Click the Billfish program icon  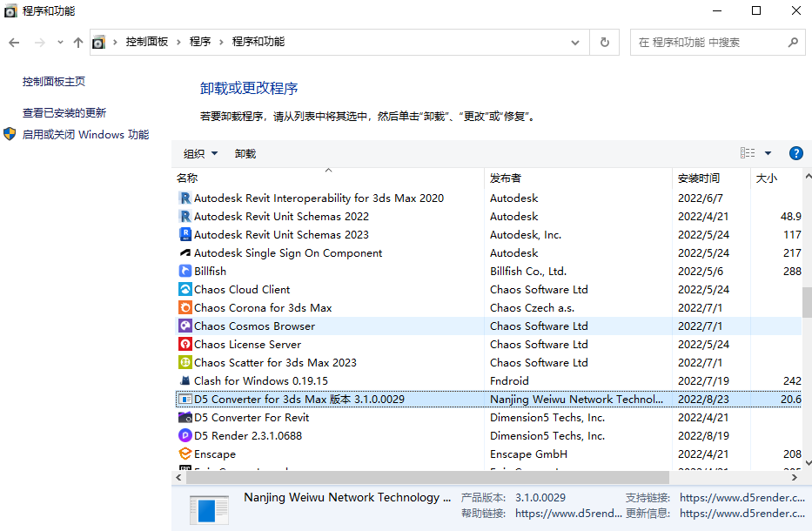pos(185,271)
